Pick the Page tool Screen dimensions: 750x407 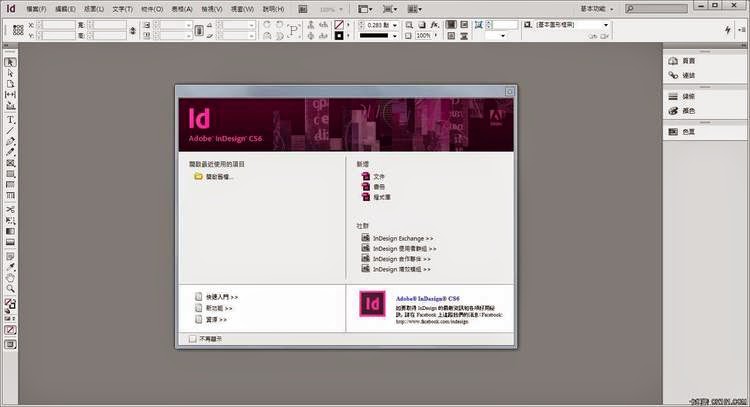pyautogui.click(x=10, y=84)
